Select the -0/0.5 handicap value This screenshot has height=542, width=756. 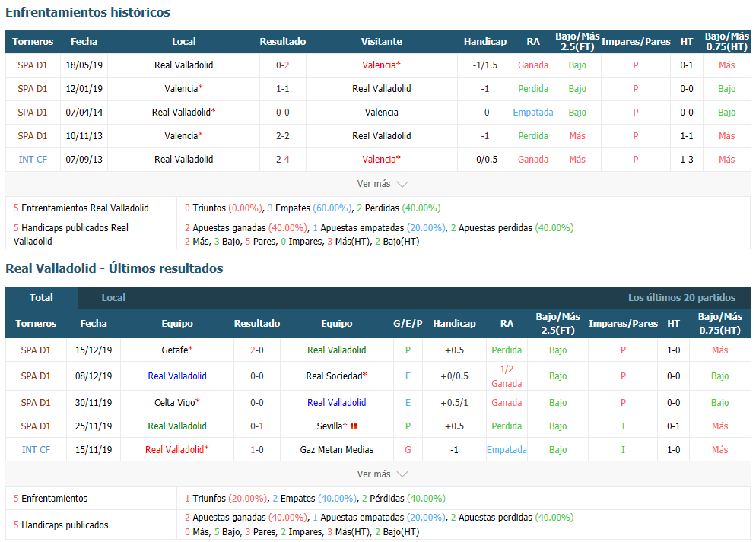485,160
